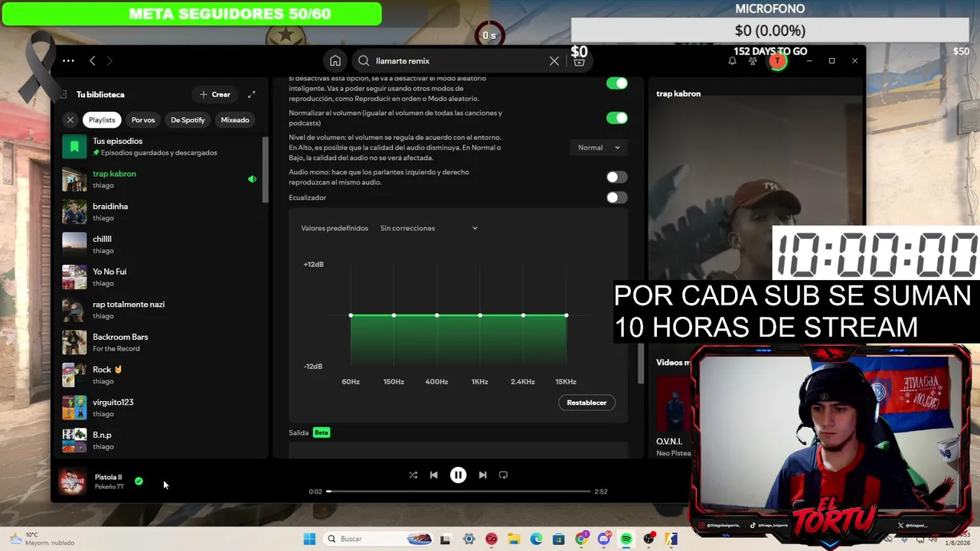980x551 pixels.
Task: Open Microsoft Store from taskbar
Action: tap(559, 539)
